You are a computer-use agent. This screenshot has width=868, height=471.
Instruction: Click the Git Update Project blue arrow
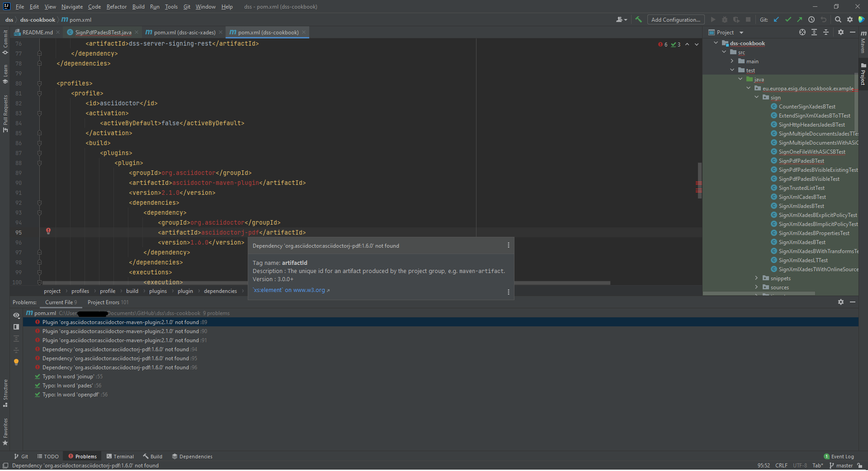tap(776, 19)
